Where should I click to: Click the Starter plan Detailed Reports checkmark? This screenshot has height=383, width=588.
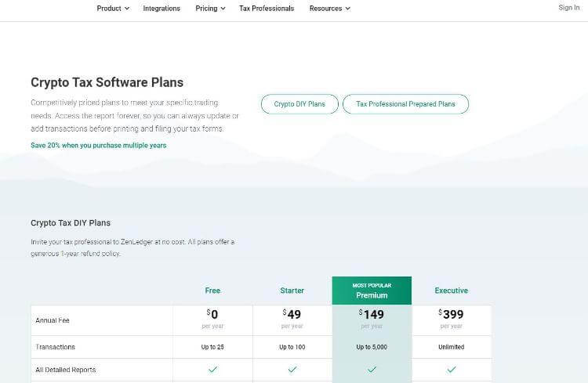coord(292,370)
